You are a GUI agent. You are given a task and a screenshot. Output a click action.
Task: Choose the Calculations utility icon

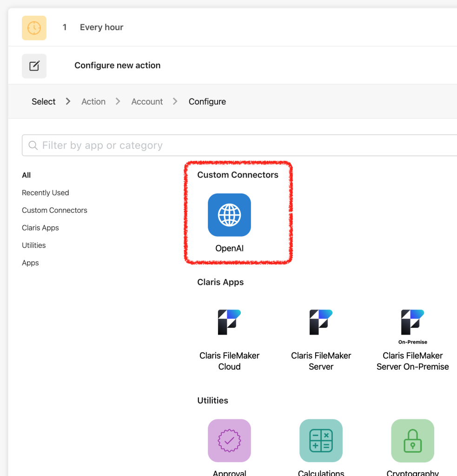(321, 441)
